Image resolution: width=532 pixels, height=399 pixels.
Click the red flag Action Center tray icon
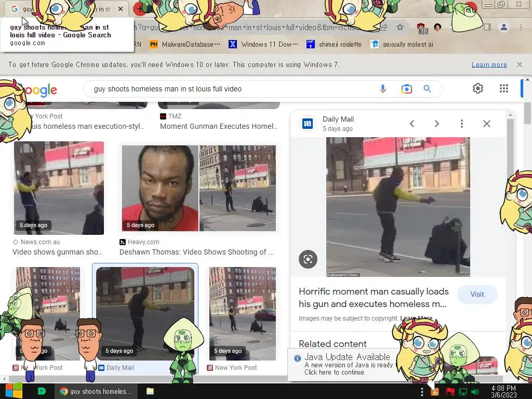click(x=450, y=392)
